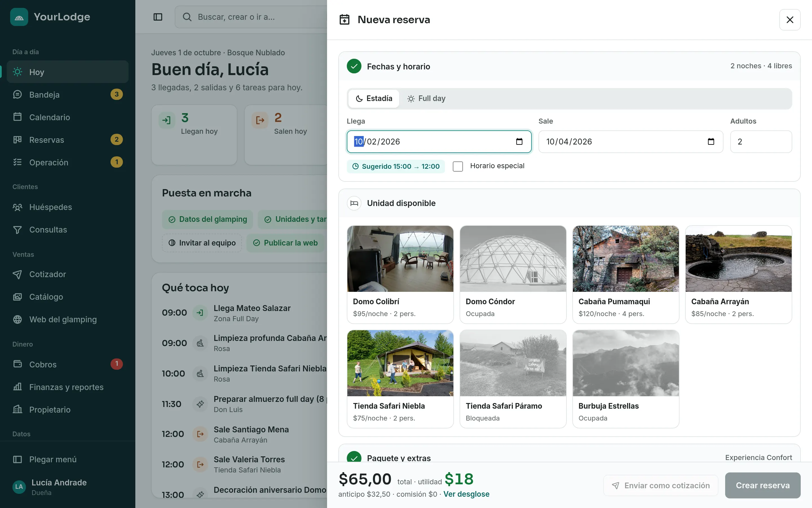
Task: Open Calendario icon in sidebar
Action: 17,117
